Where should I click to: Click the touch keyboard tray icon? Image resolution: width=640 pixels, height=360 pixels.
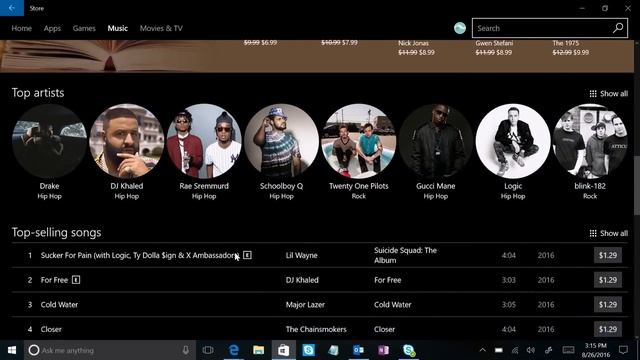coord(568,350)
